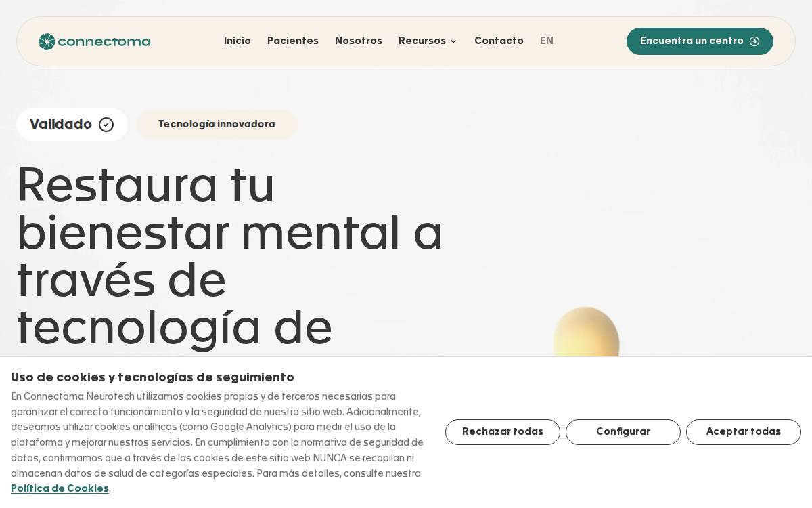Open the Nosotros menu item
812x508 pixels.
359,41
